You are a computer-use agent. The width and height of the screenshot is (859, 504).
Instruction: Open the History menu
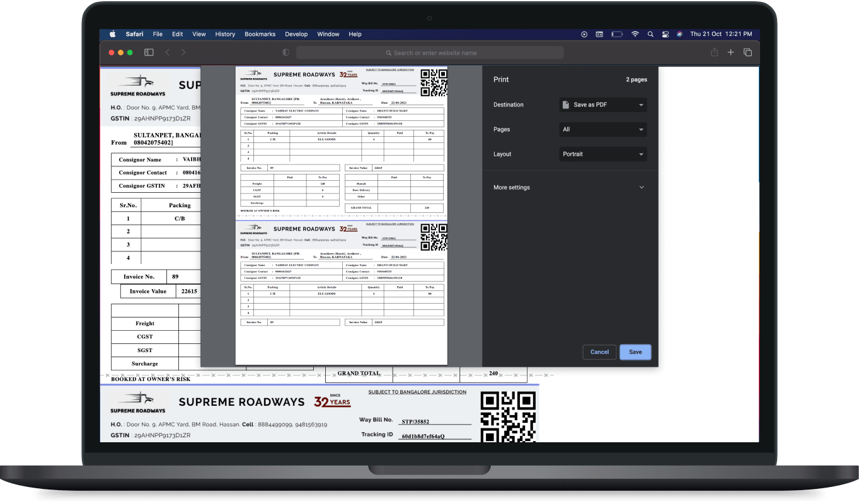pos(225,34)
